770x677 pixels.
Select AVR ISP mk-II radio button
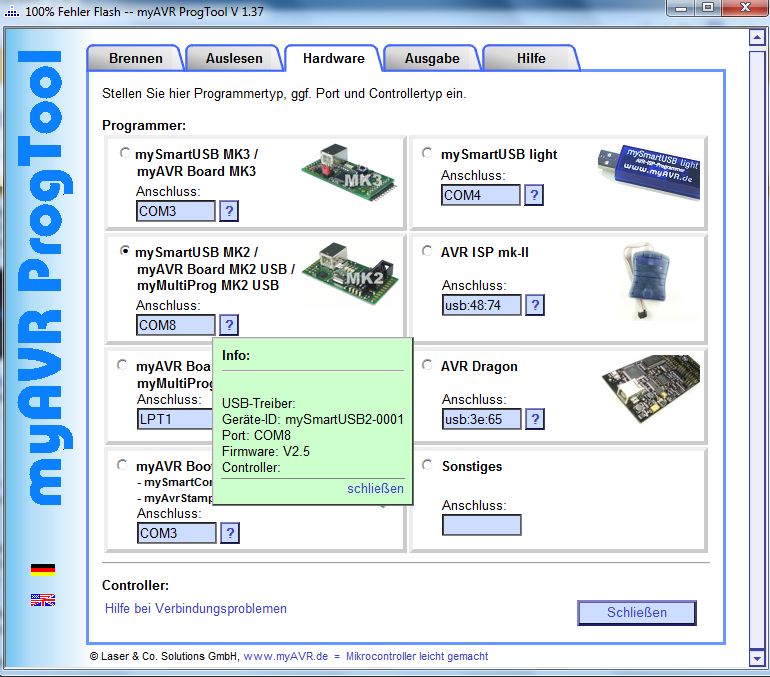[x=427, y=251]
